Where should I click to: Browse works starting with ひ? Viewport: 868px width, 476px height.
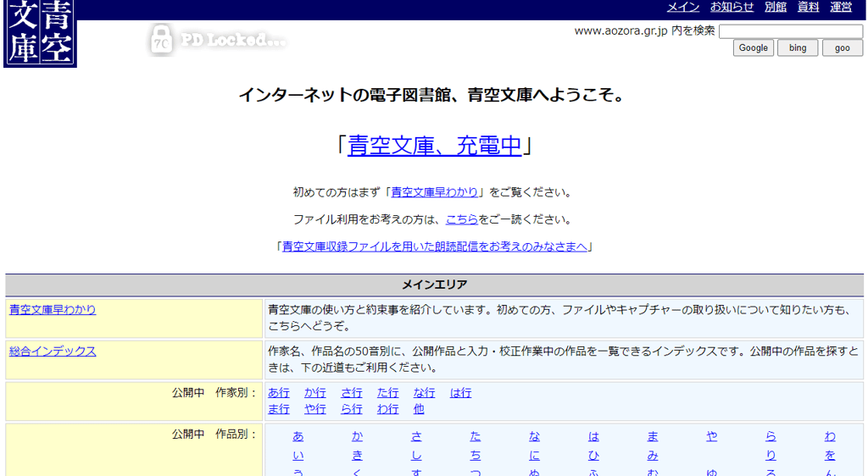[593, 456]
